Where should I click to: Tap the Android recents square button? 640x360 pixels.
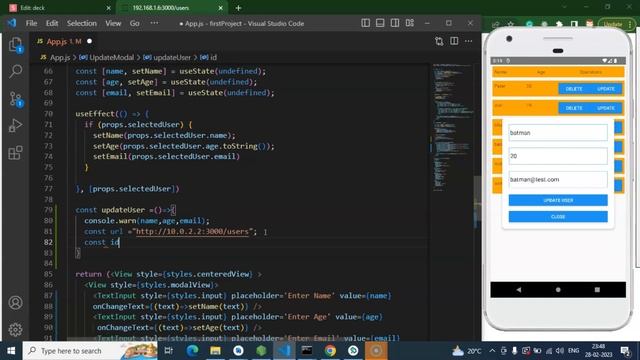pyautogui.click(x=597, y=290)
